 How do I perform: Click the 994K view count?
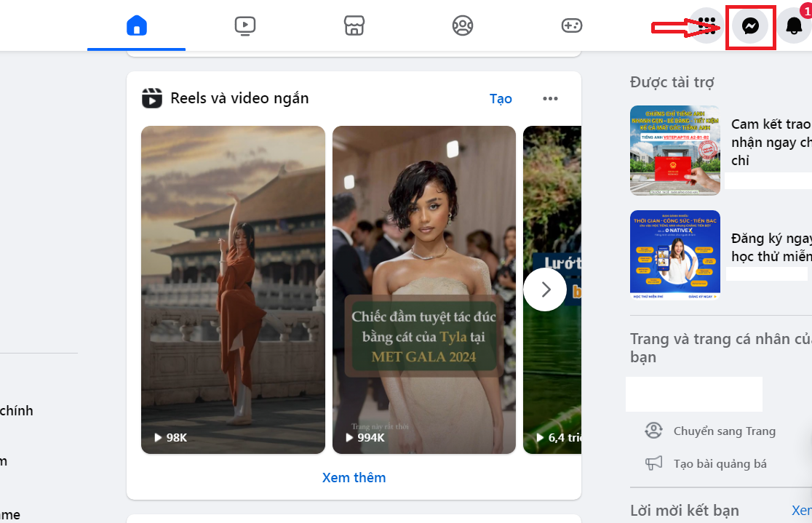coord(371,438)
